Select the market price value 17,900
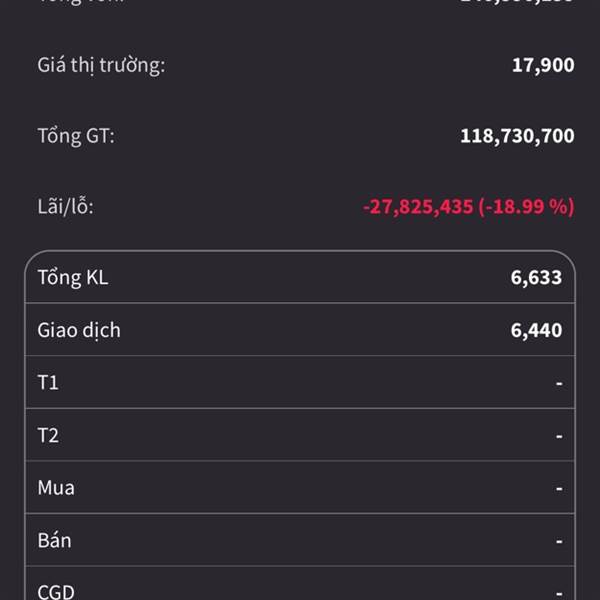Viewport: 600px width, 600px height. tap(543, 66)
